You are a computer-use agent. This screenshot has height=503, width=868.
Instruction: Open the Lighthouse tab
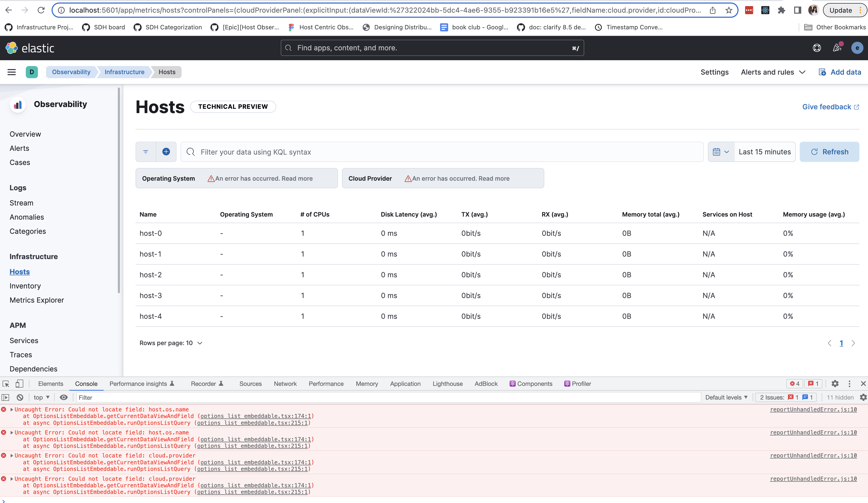447,384
